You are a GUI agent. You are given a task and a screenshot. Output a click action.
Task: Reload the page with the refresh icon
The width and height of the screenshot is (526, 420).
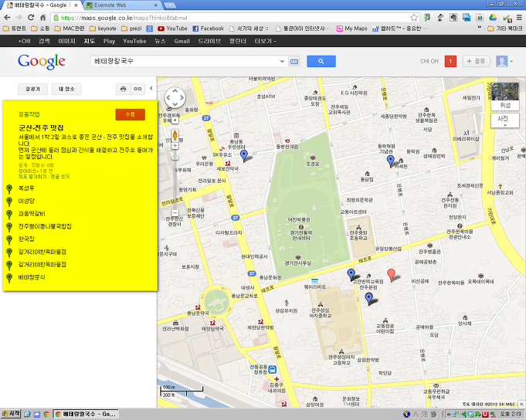31,18
